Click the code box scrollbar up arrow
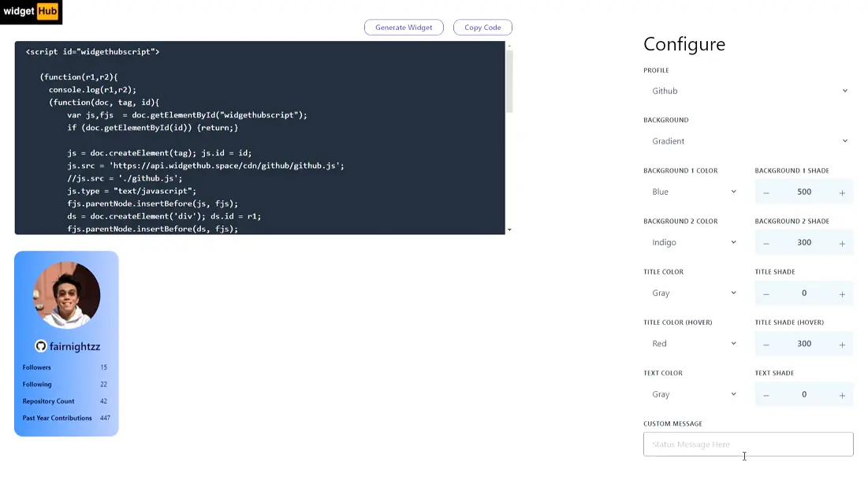The image size is (868, 485). coord(509,46)
